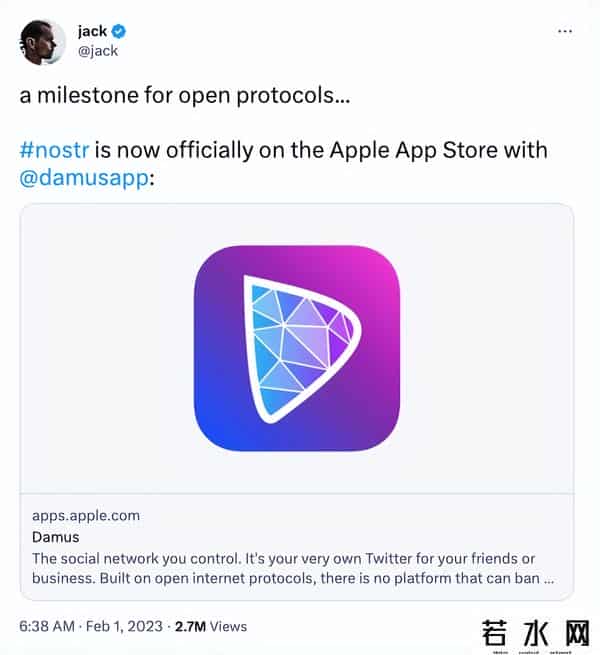The image size is (600, 655).
Task: Open the @damusapp mention
Action: tap(83, 176)
